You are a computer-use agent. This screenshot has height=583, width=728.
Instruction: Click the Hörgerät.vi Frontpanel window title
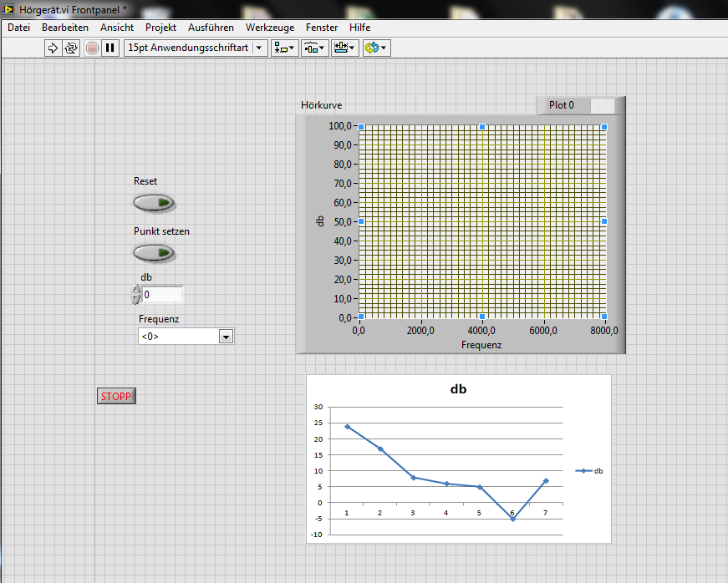(x=73, y=9)
